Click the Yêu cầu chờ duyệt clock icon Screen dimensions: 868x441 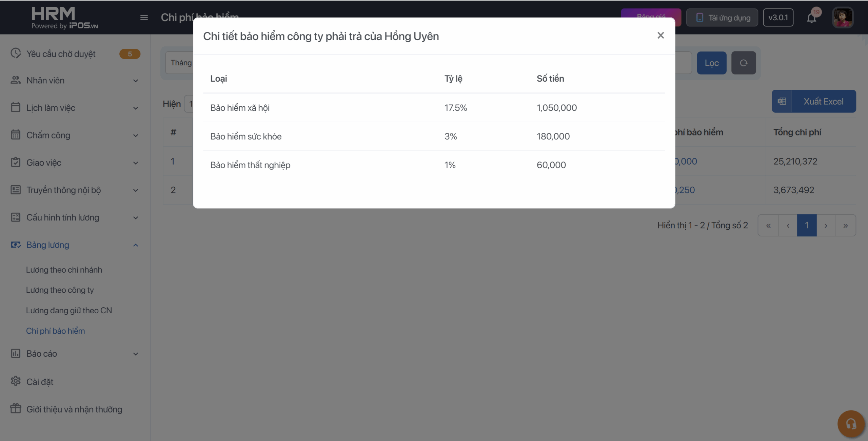16,54
